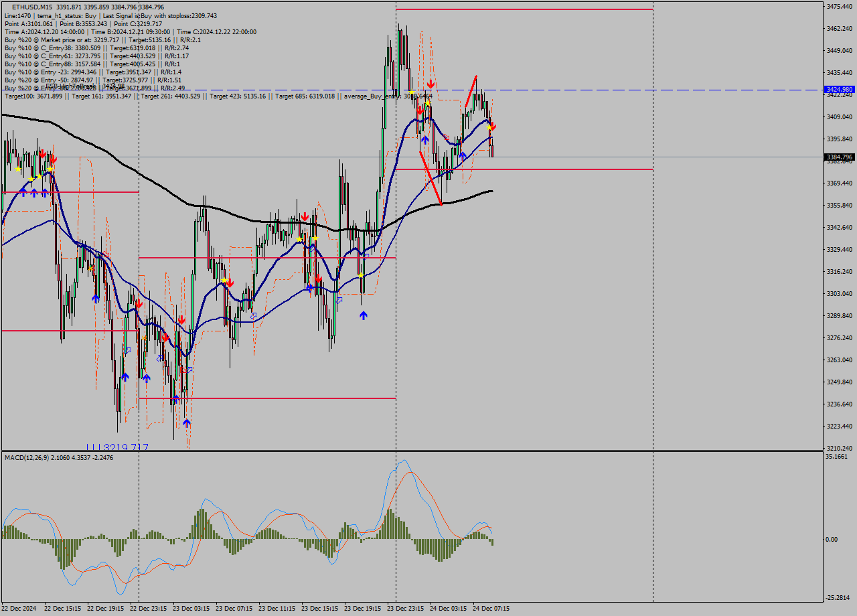Viewport: 857px width, 616px height.
Task: Click the 'Buy %10 @ C_Entry88: 3157.584' line
Action: pyautogui.click(x=92, y=64)
